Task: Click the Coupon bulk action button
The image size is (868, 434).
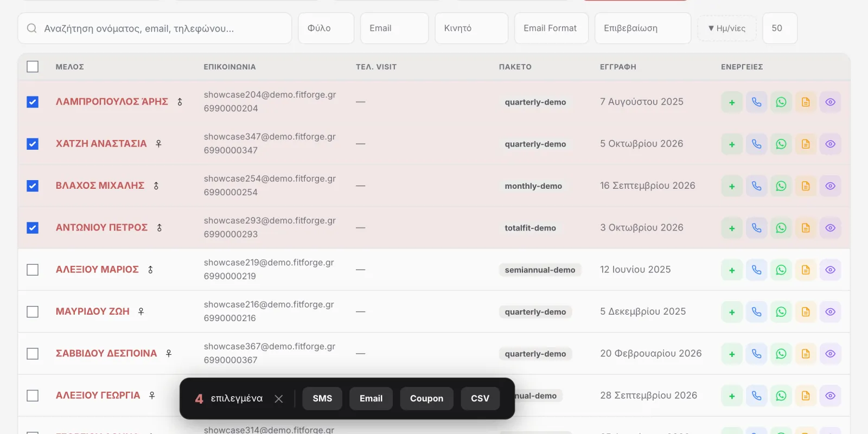Action: 426,399
